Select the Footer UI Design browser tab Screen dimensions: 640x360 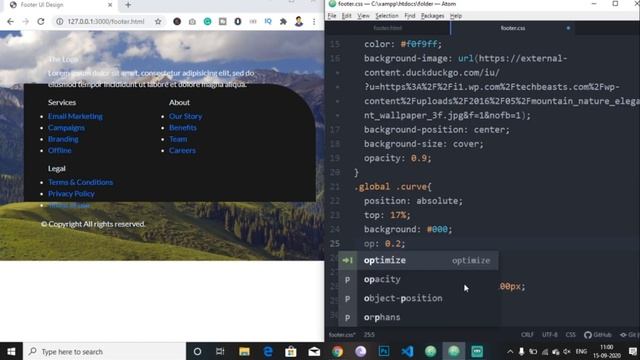click(x=61, y=5)
